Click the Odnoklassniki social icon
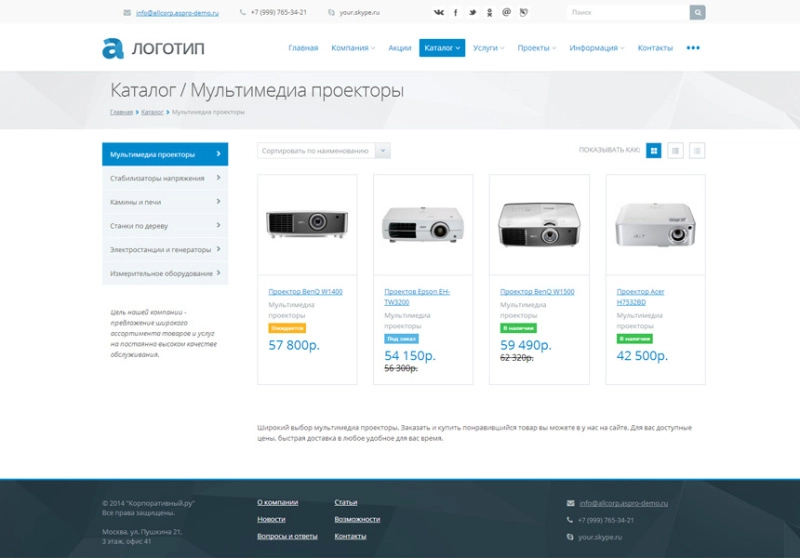Image resolution: width=800 pixels, height=558 pixels. 489,13
